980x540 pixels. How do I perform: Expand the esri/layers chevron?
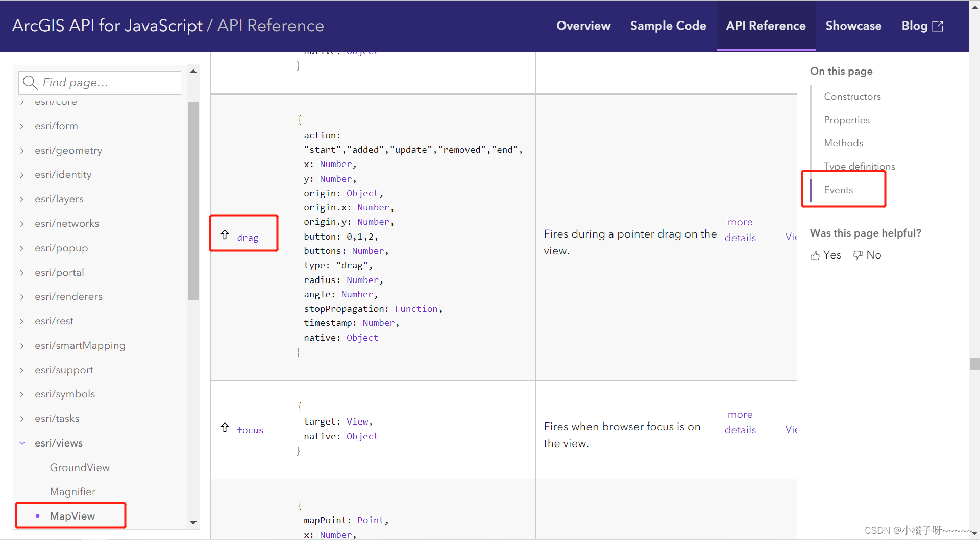(x=22, y=199)
